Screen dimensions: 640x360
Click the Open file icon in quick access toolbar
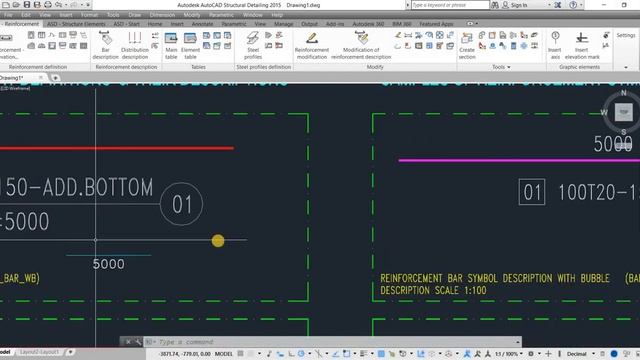click(x=16, y=5)
